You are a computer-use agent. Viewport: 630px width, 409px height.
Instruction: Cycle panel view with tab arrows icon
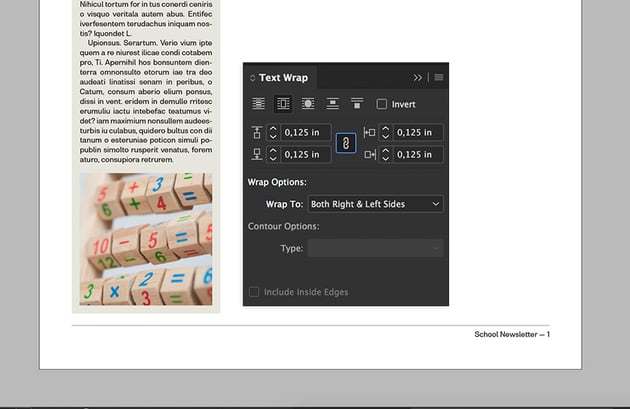pos(252,78)
